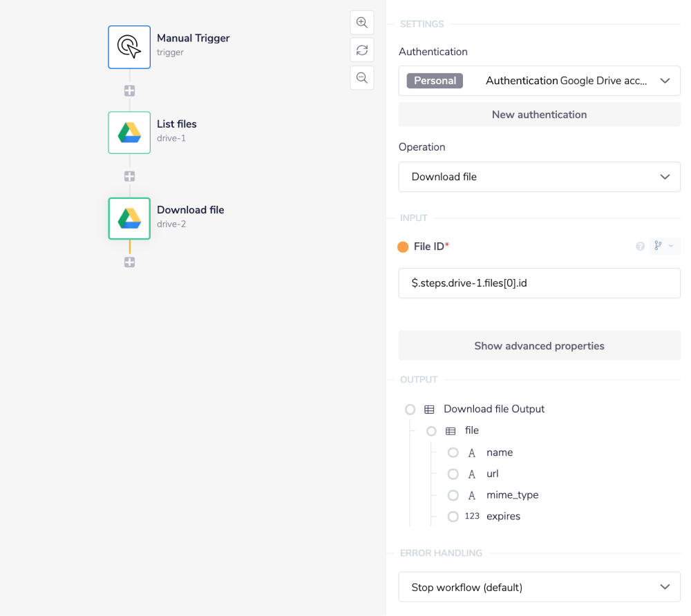The width and height of the screenshot is (691, 616).
Task: Click the File ID input field
Action: tap(539, 283)
